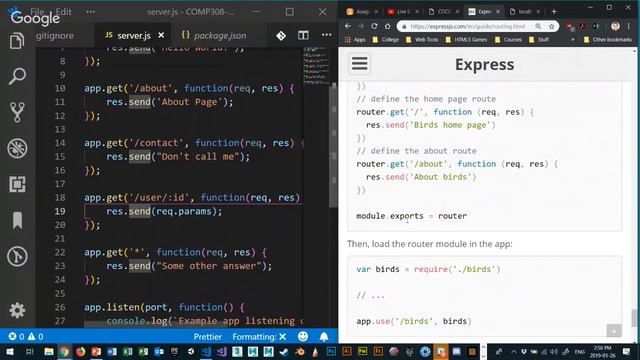This screenshot has width=640, height=360.
Task: Click the Express page scrollbar
Action: 634,318
